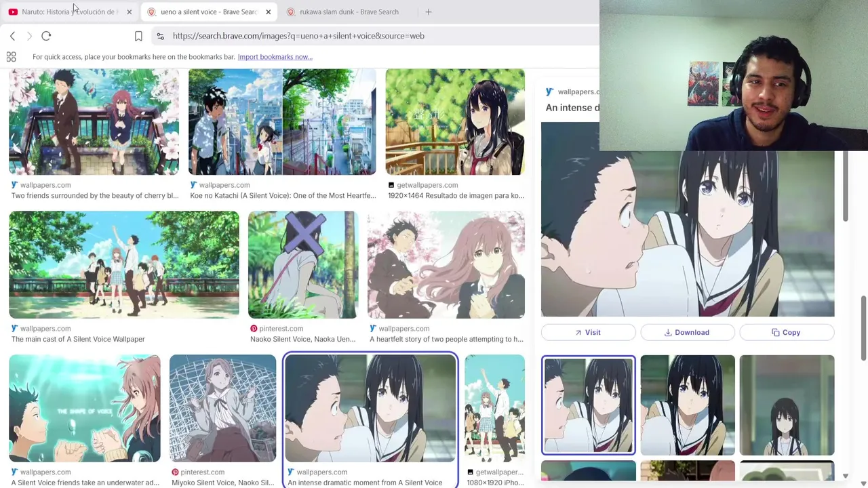
Task: Open a new tab with plus button
Action: tap(429, 12)
